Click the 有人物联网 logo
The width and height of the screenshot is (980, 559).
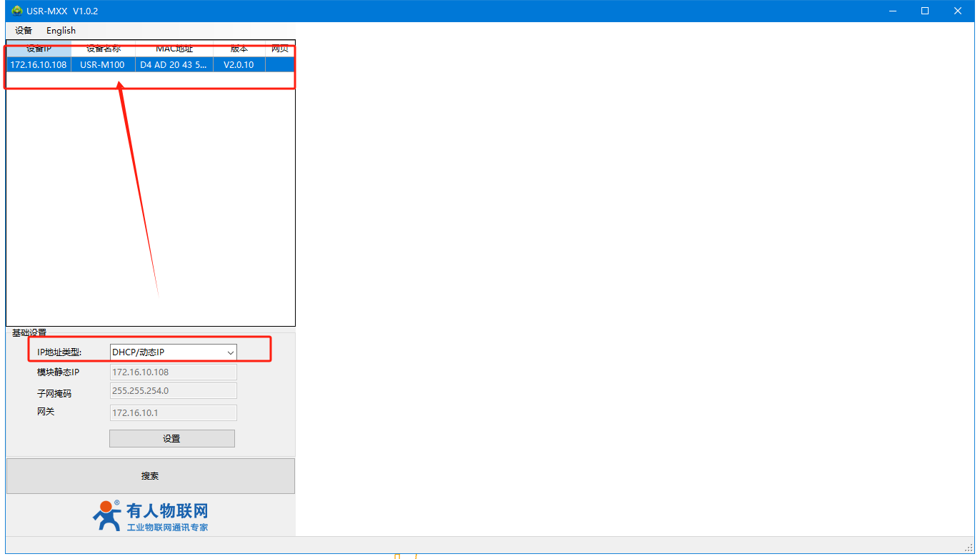coord(150,515)
